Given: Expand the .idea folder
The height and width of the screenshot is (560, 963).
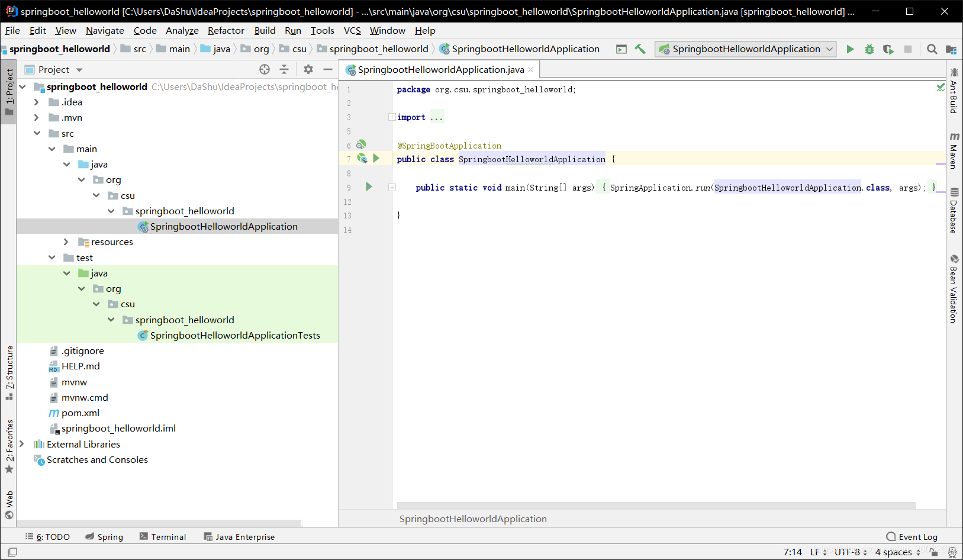Looking at the screenshot, I should pos(36,102).
